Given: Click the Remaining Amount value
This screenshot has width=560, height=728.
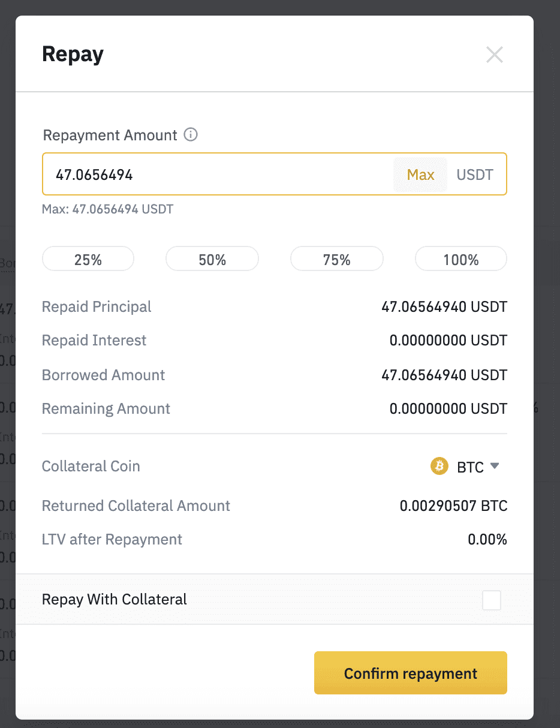Looking at the screenshot, I should (448, 409).
